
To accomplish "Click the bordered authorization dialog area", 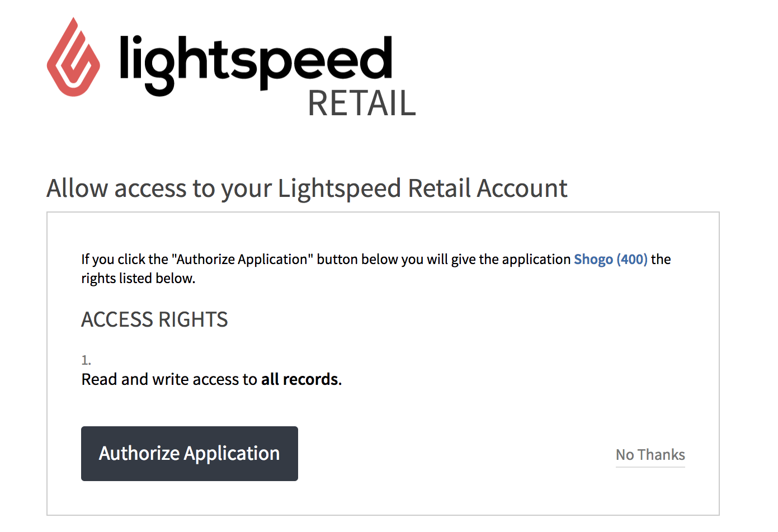I will [383, 364].
